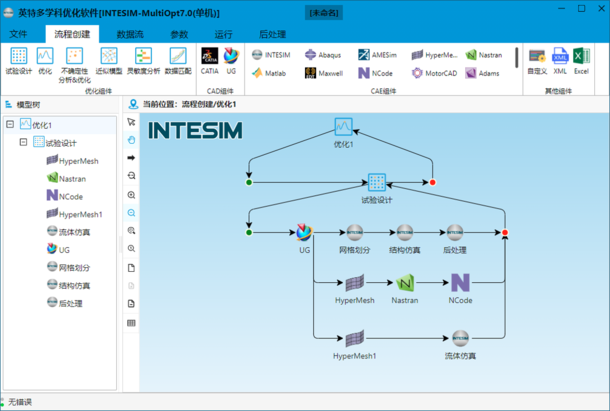Select the 试验设计 optimization component
610x411 pixels.
tap(19, 60)
